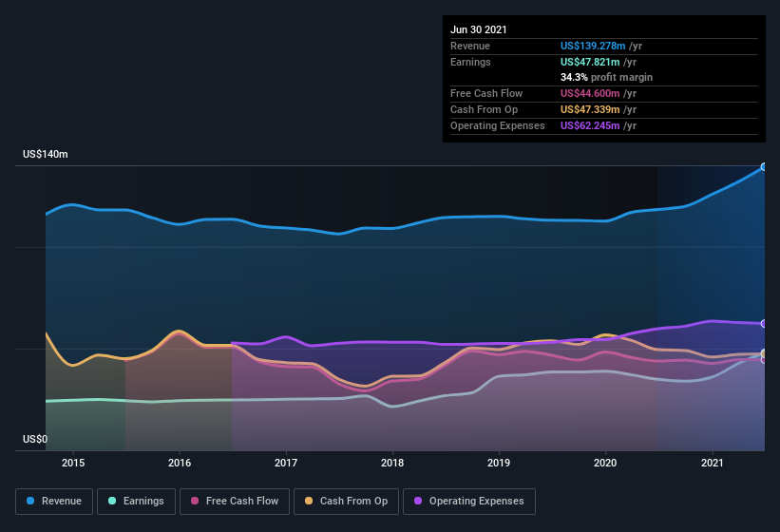Click the 2020 x-axis label

tap(605, 463)
